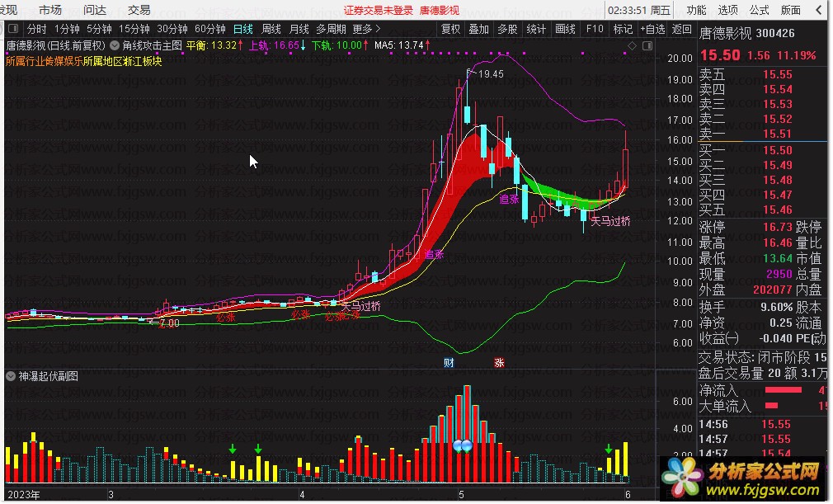Click the 买五 15.46 quote row
The image size is (833, 504).
746,210
